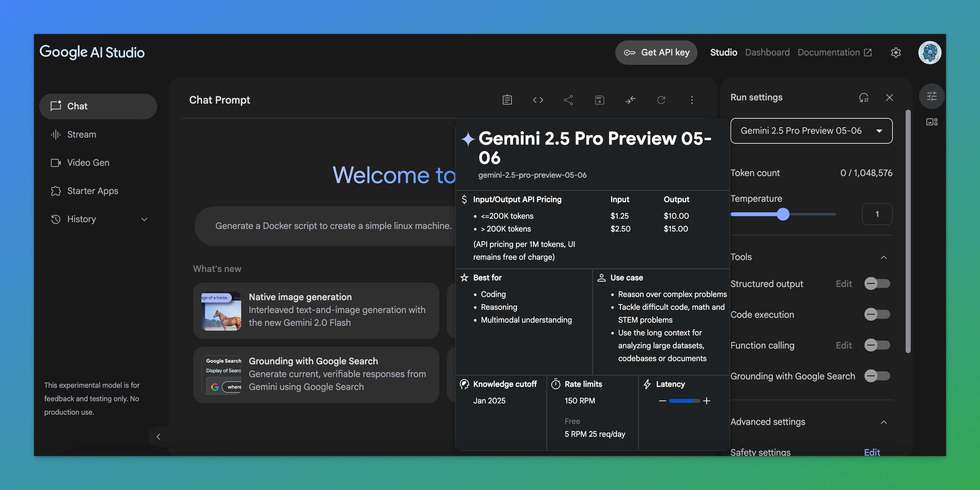The image size is (980, 490).
Task: Click the save prompt icon
Action: 600,100
